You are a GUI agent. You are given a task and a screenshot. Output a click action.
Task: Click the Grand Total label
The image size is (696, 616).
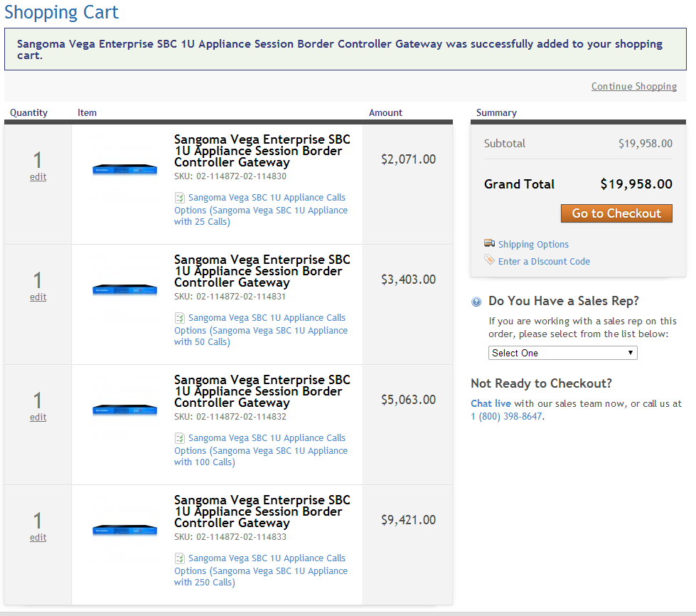tap(520, 184)
